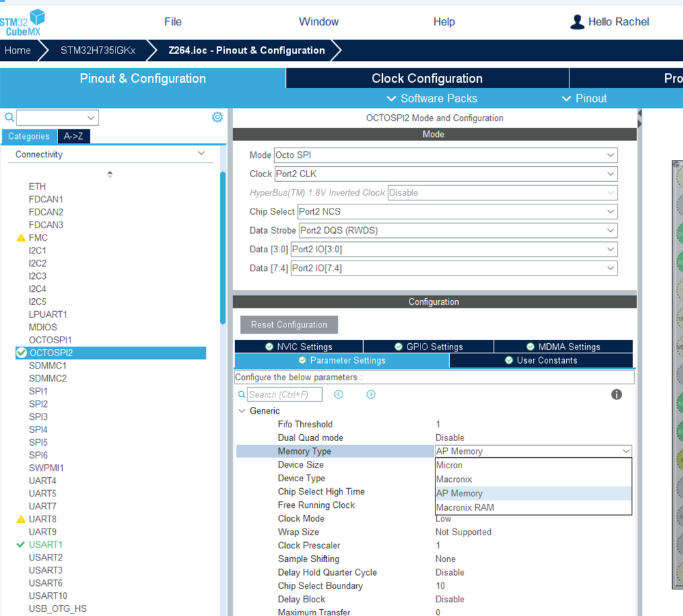Open the Software Packs menu
Viewport: 683px width, 616px height.
(432, 98)
